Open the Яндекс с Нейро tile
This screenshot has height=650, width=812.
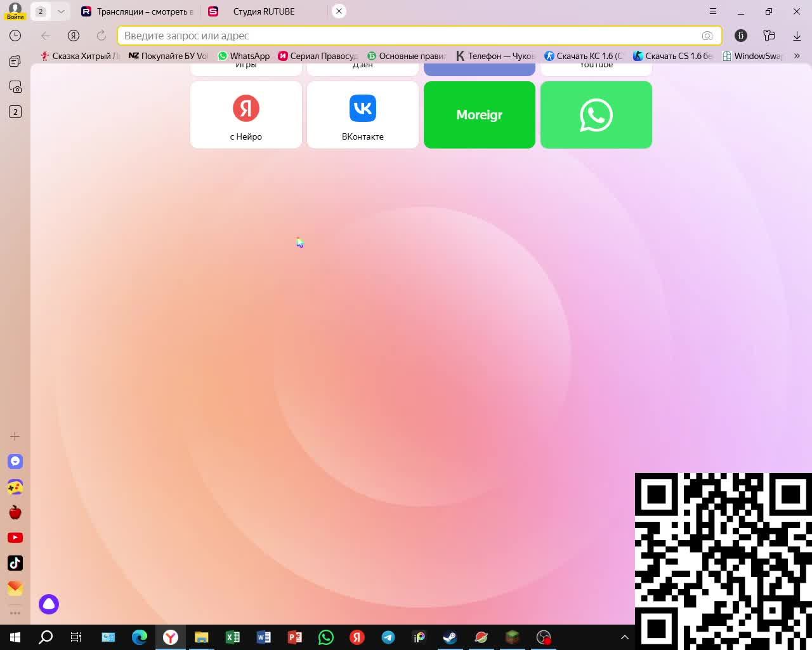(x=246, y=115)
